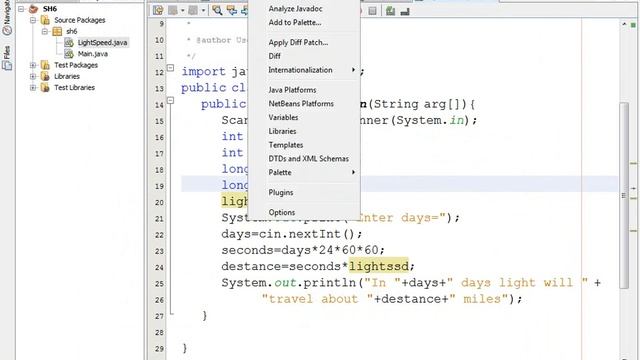The image size is (640, 360).
Task: Click the editor scrollbar up arrow
Action: (624, 24)
